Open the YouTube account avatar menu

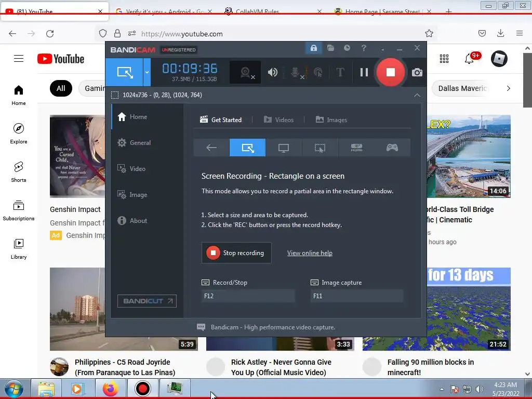pyautogui.click(x=499, y=59)
